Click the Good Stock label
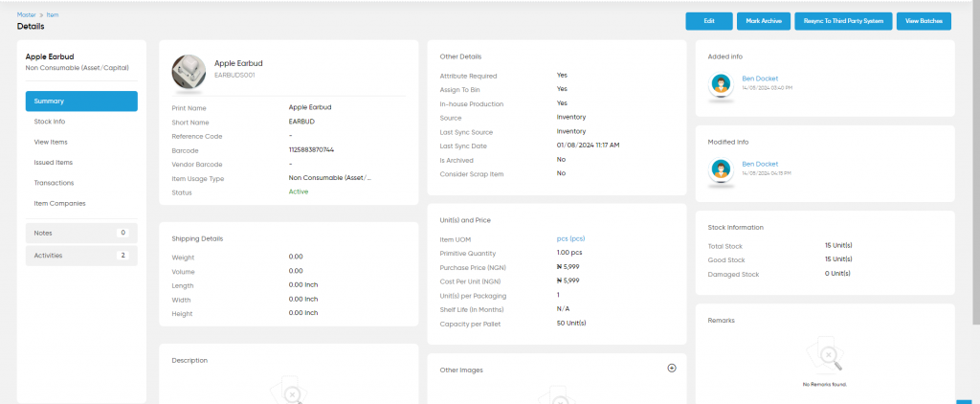 point(726,260)
